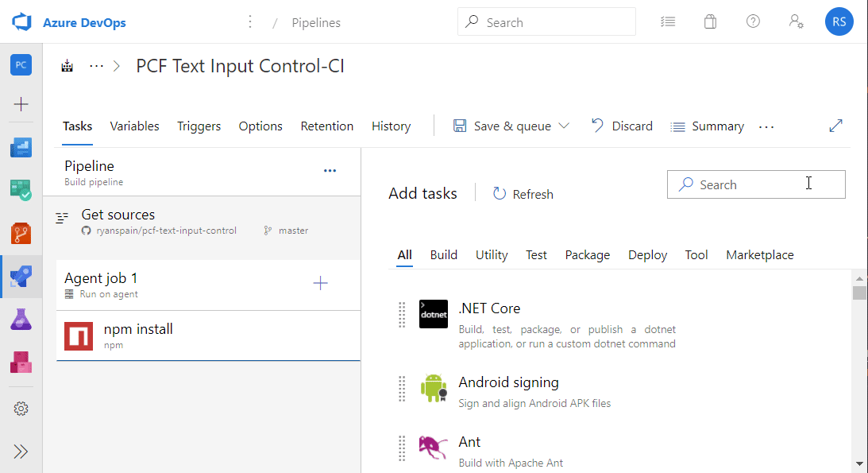868x473 pixels.
Task: Switch to the Tasks tab
Action: 78,126
